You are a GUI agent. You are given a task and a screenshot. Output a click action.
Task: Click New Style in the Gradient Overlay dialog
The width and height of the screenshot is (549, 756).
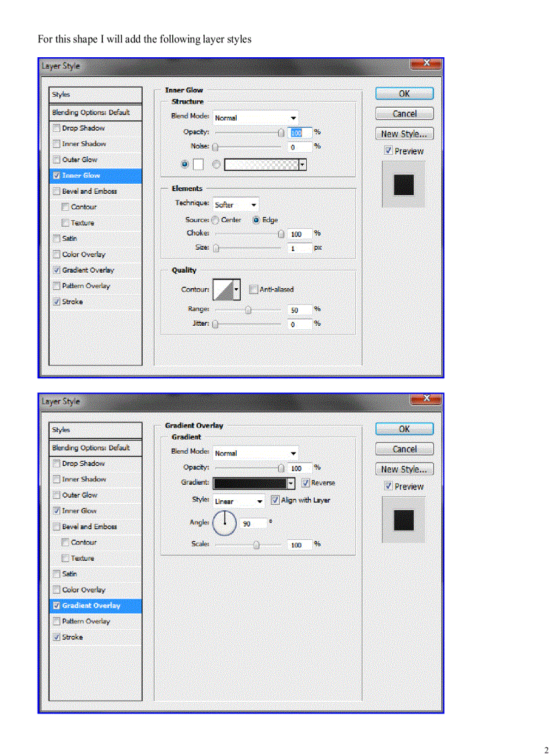(404, 469)
